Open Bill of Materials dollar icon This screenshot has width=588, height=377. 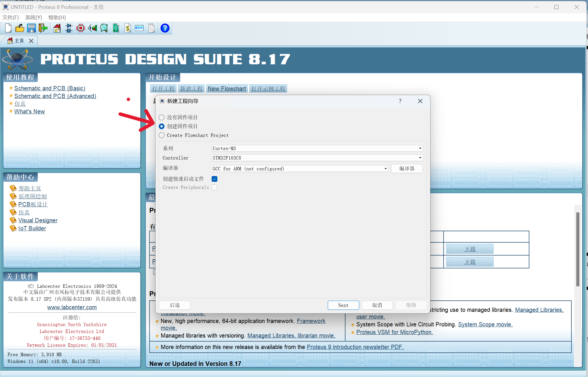click(x=128, y=28)
